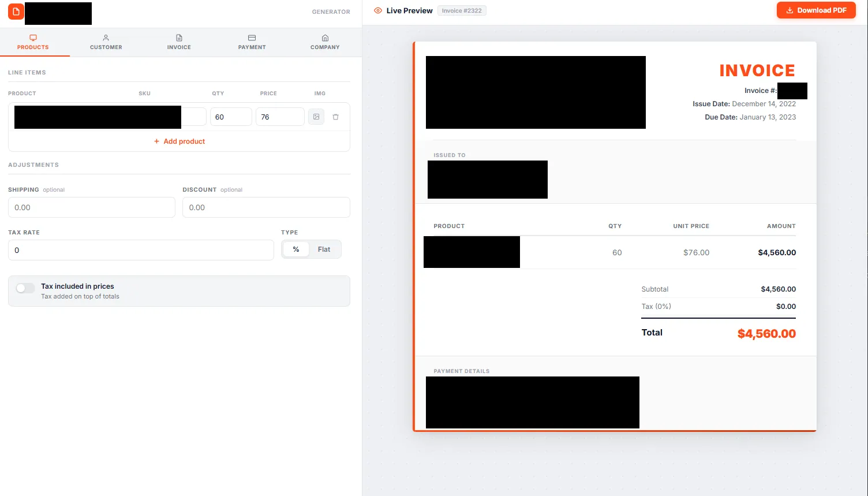Open the Company tab
This screenshot has height=496, width=868.
pyautogui.click(x=325, y=42)
